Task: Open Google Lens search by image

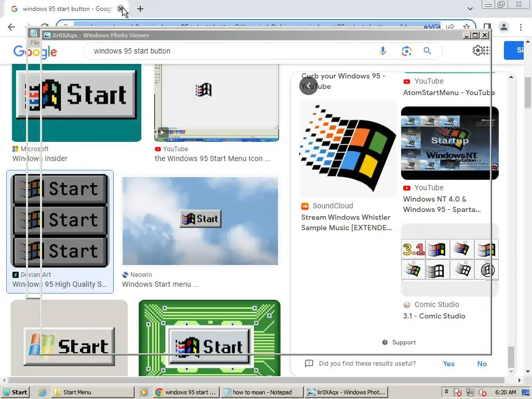Action: tap(406, 51)
